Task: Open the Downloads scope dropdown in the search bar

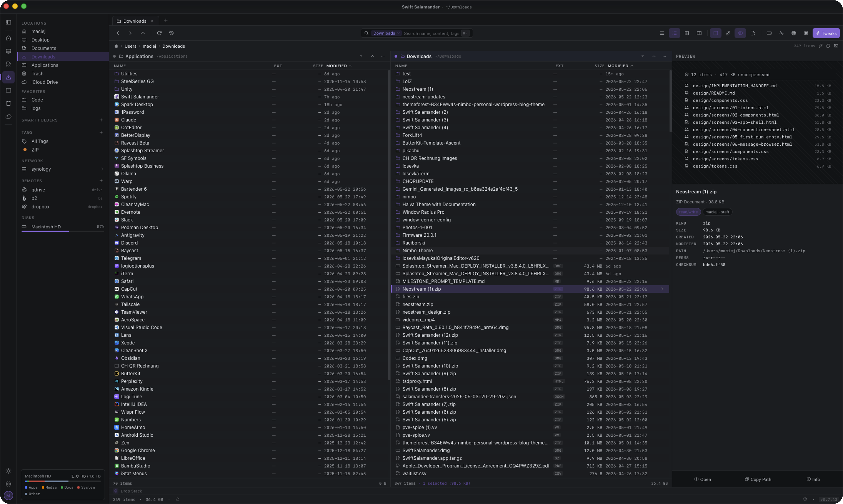Action: 386,33
